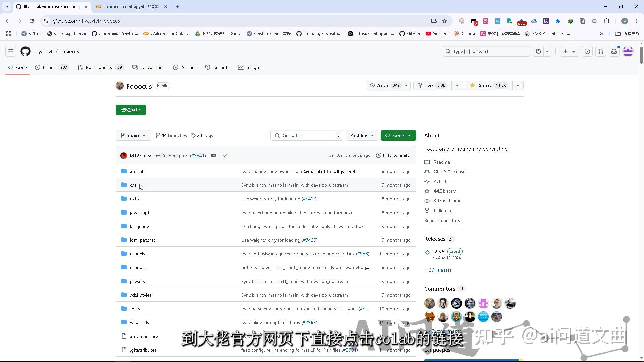
Task: Open your profile avatar menu
Action: point(628,51)
